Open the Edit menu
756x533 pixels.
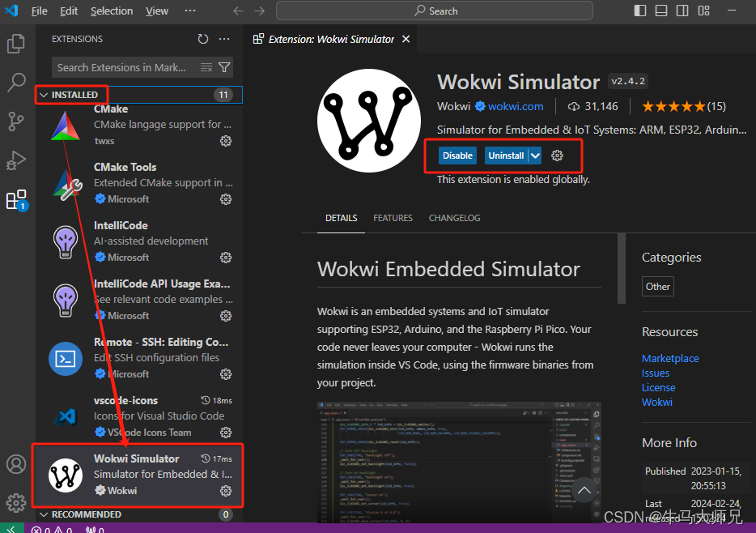(69, 11)
